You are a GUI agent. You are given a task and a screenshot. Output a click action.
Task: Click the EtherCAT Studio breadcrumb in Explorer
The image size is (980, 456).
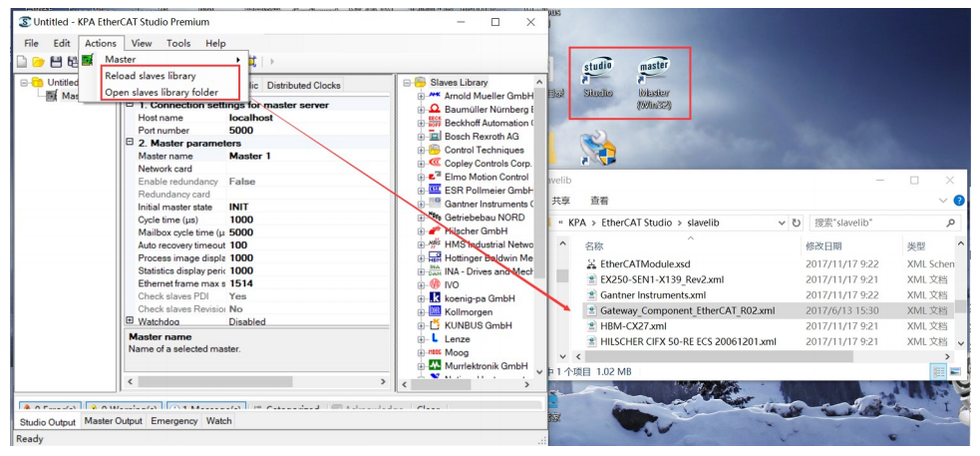coord(636,223)
